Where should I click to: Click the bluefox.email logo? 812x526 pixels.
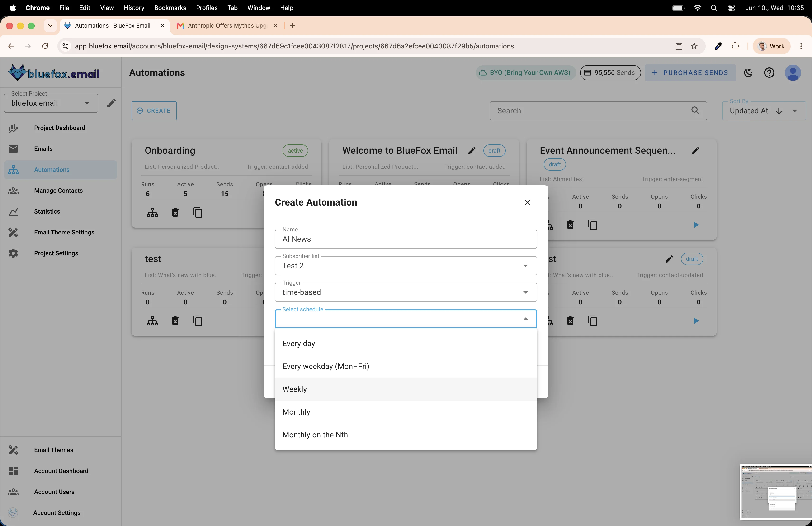click(54, 73)
